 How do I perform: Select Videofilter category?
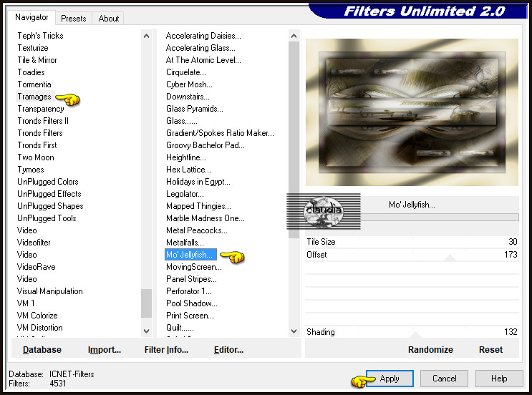click(34, 243)
